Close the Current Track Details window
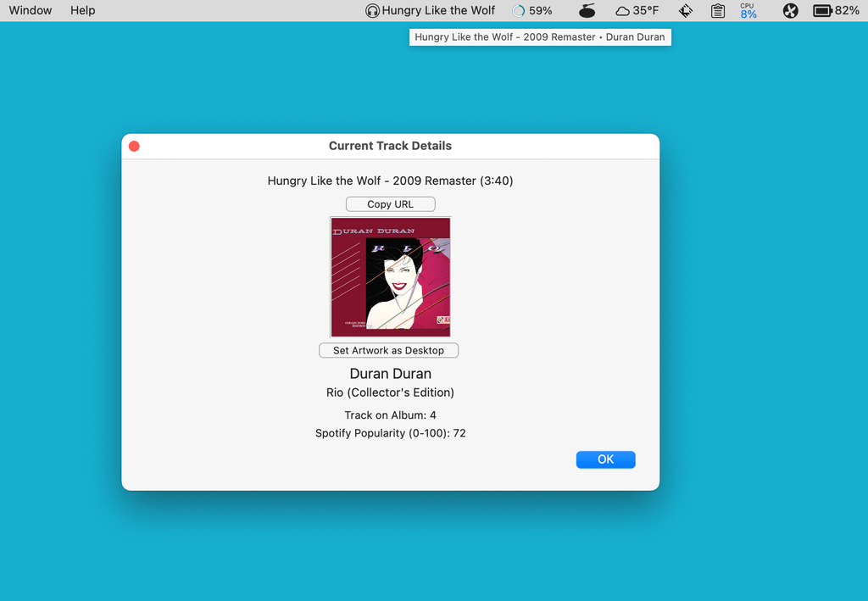This screenshot has height=601, width=868. 134,146
